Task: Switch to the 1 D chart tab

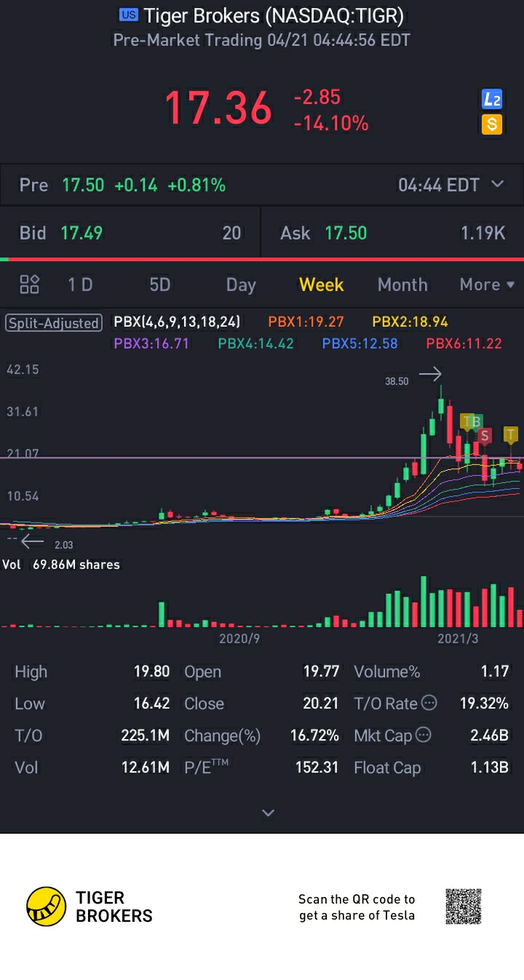Action: (80, 284)
